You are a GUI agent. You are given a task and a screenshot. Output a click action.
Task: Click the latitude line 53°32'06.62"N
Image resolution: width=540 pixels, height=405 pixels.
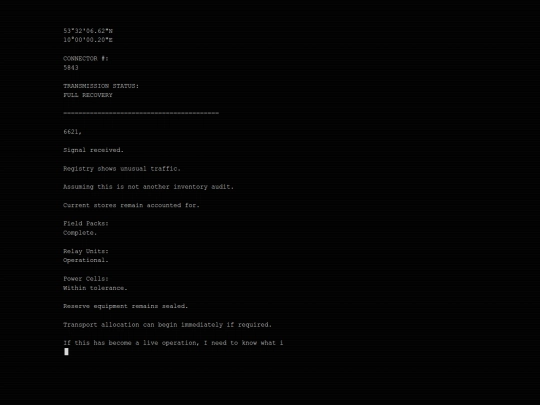(x=88, y=31)
